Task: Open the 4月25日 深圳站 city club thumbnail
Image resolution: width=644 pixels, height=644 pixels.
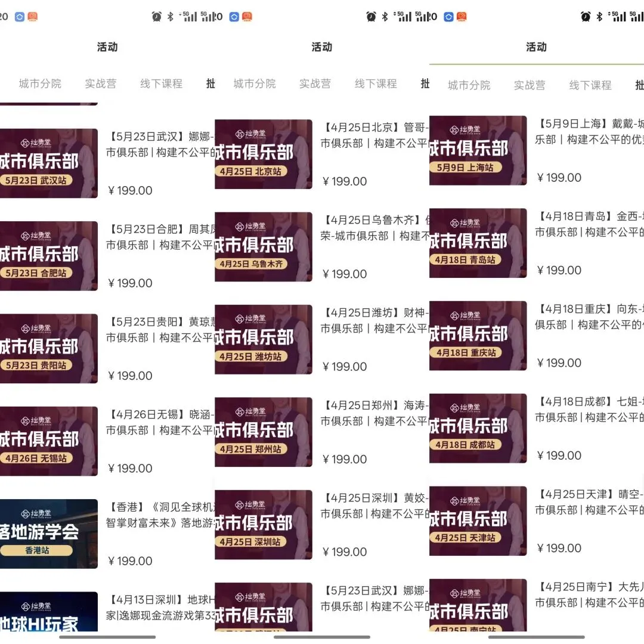Action: coord(264,525)
